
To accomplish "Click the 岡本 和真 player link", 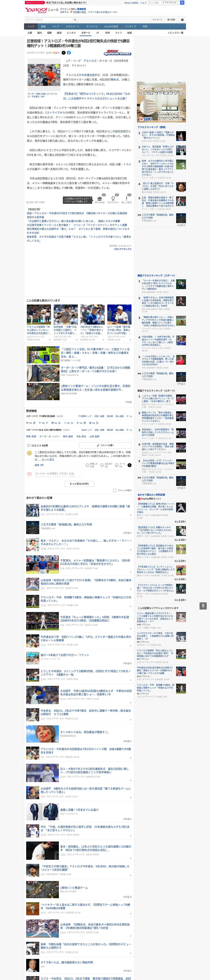I will pyautogui.click(x=31, y=436).
